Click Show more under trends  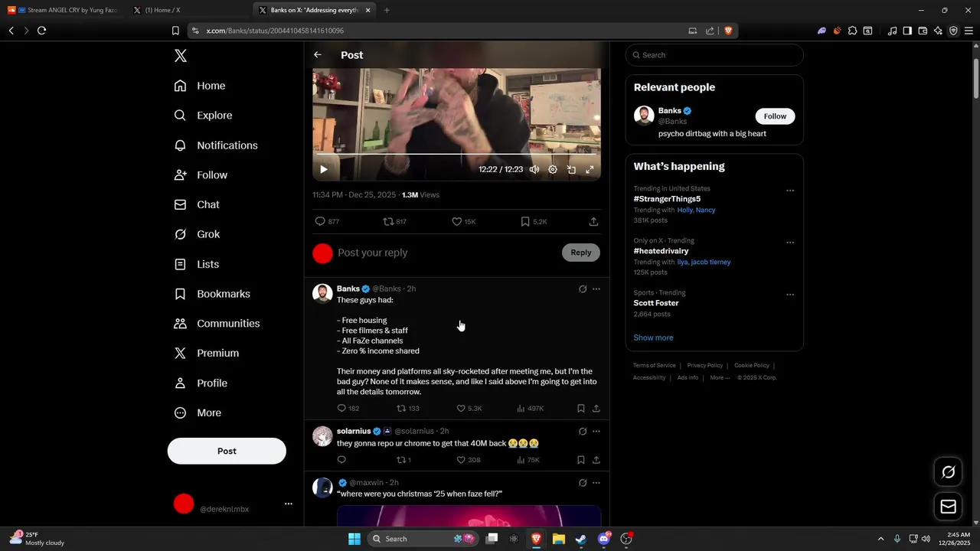[653, 337]
